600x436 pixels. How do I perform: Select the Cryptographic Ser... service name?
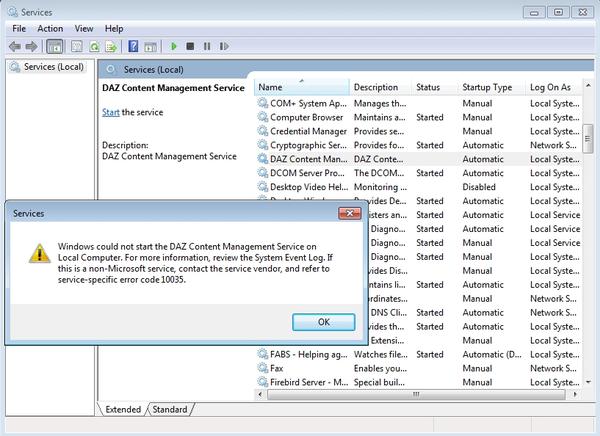(x=308, y=145)
